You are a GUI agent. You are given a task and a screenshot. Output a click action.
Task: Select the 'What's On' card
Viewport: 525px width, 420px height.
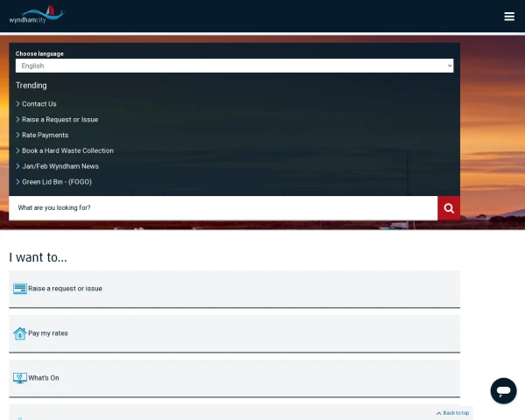pyautogui.click(x=234, y=379)
